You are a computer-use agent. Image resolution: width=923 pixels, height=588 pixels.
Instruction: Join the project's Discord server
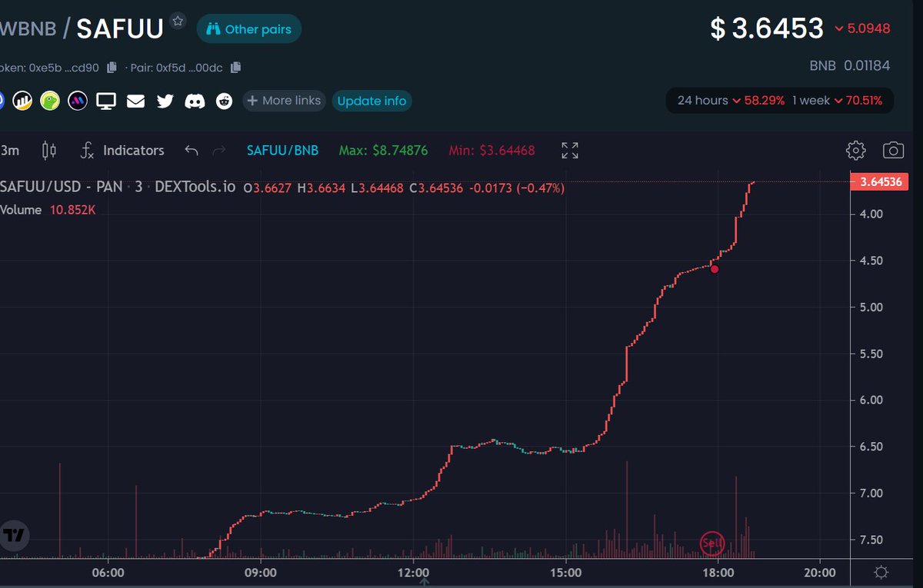pyautogui.click(x=195, y=101)
